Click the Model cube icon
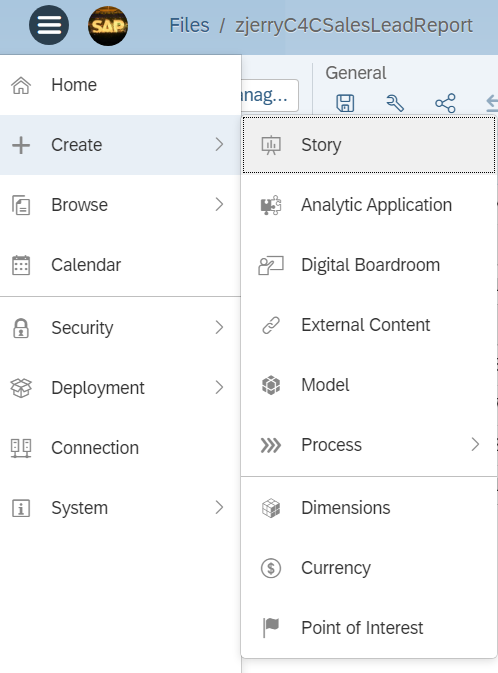The width and height of the screenshot is (498, 673). point(271,385)
